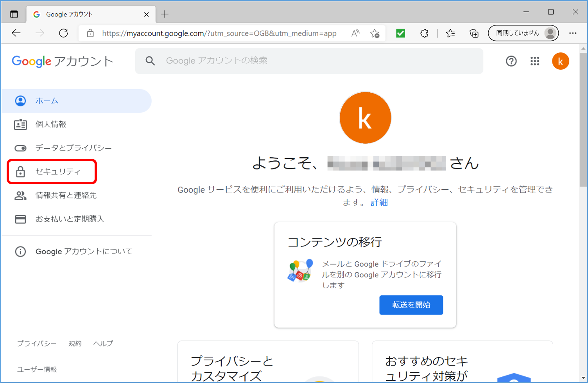Click the address bar URL
The image size is (588, 383).
click(x=219, y=33)
